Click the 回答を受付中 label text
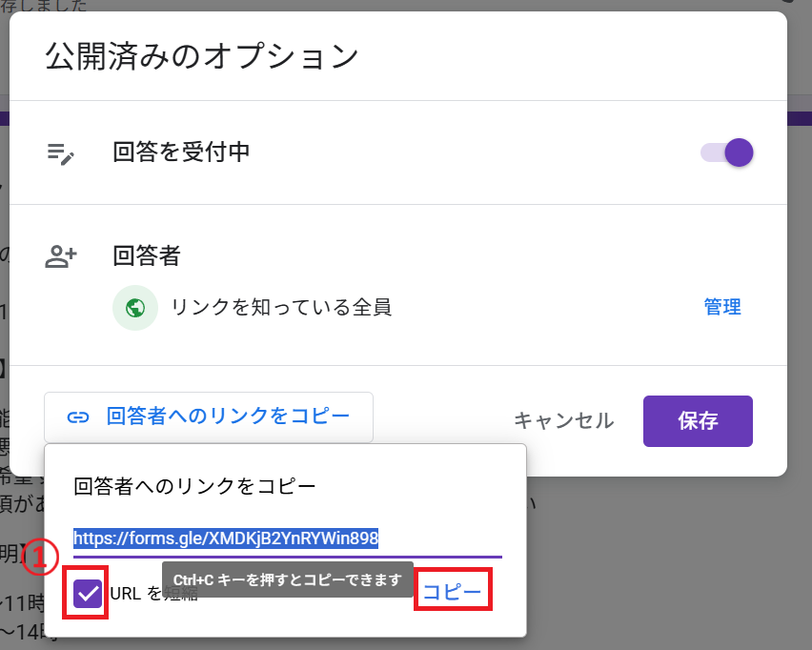The width and height of the screenshot is (812, 650). coord(181,152)
